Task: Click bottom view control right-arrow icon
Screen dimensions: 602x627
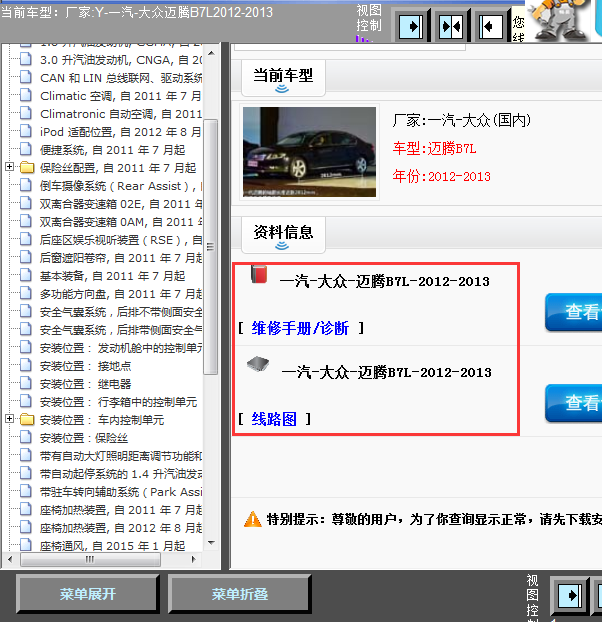Action: point(570,596)
